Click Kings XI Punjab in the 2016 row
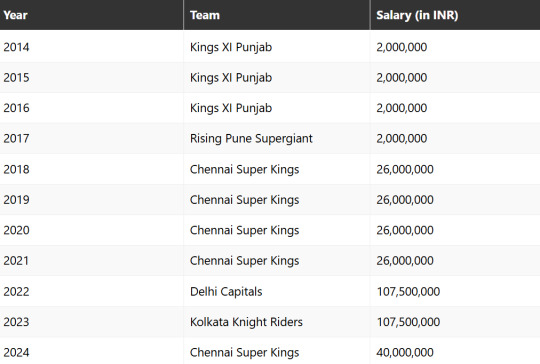Screen dimensions: 540x364 click(x=231, y=108)
